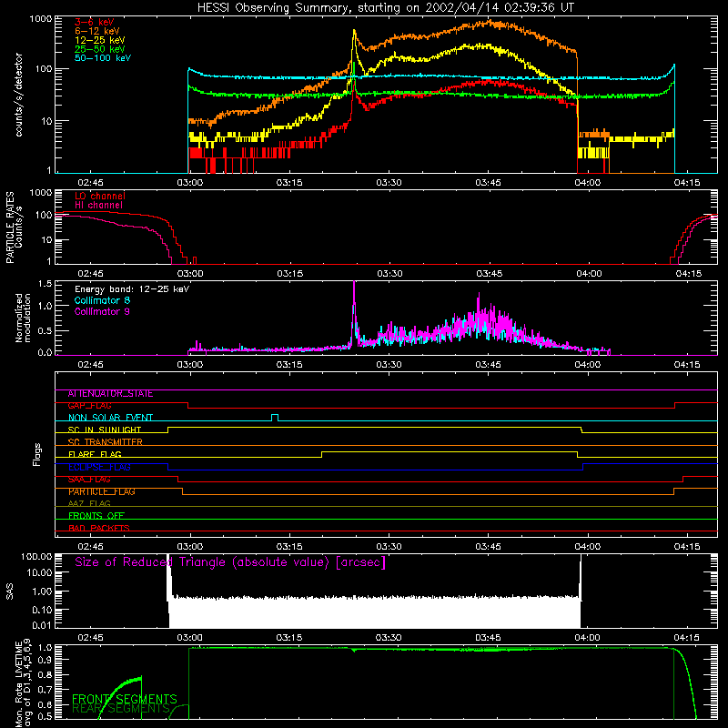Viewport: 728px width, 728px height.
Task: Click the PARTICLE_FLAG label
Action: click(102, 491)
